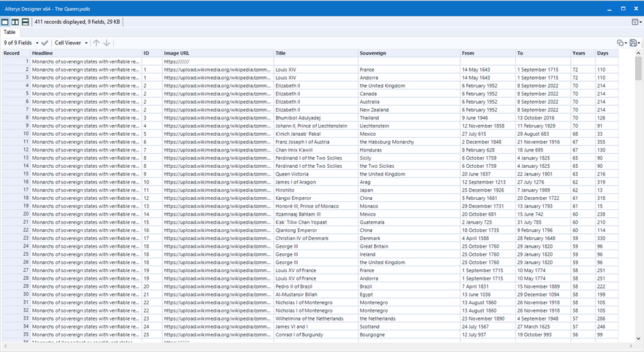Open the 9 of 9 Fields dropdown
The image size is (644, 352).
(x=21, y=43)
